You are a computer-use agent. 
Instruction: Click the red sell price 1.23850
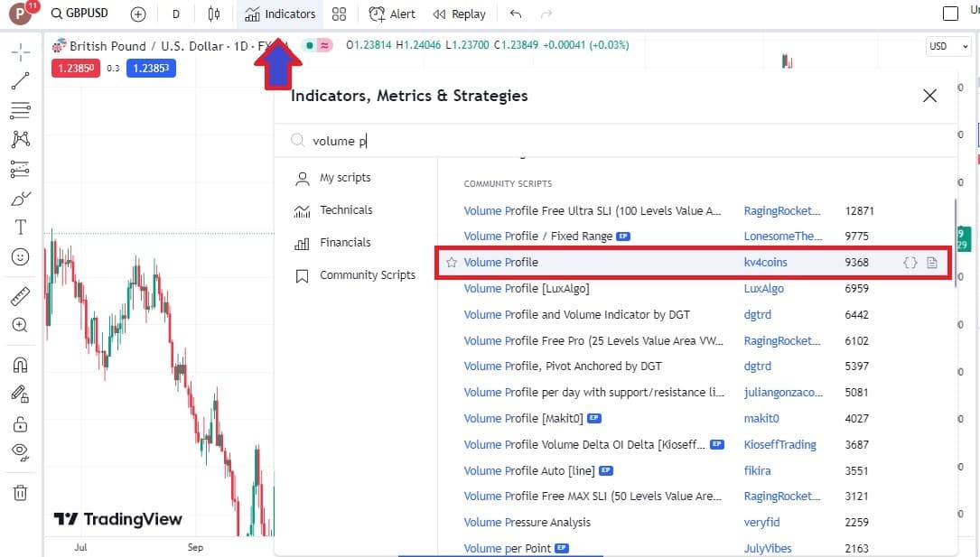tap(76, 68)
